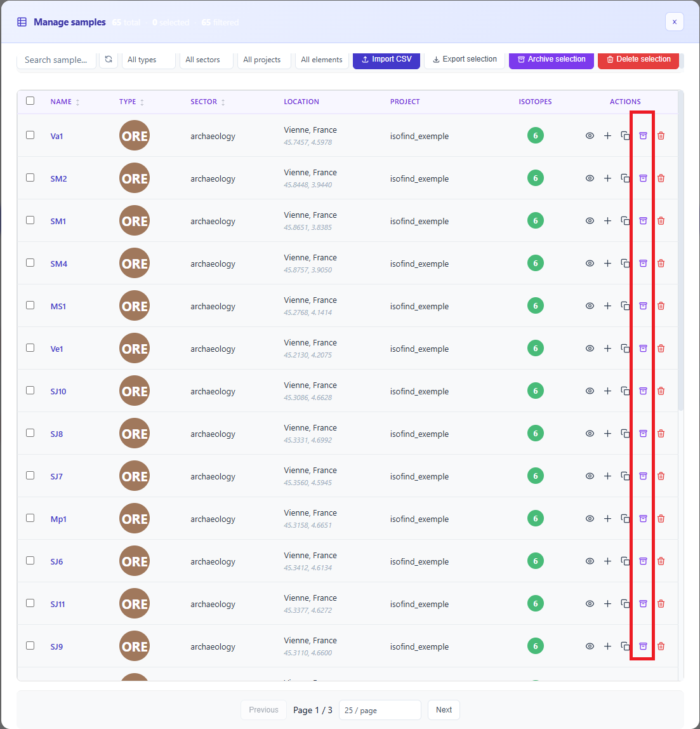Archive the Va1 sample via its archive icon
This screenshot has width=700, height=729.
(x=643, y=135)
